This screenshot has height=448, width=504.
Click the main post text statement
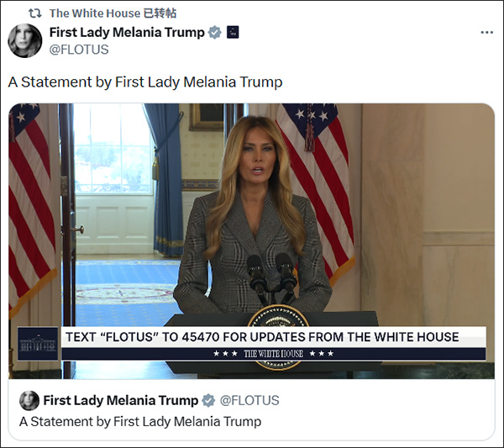click(x=145, y=82)
